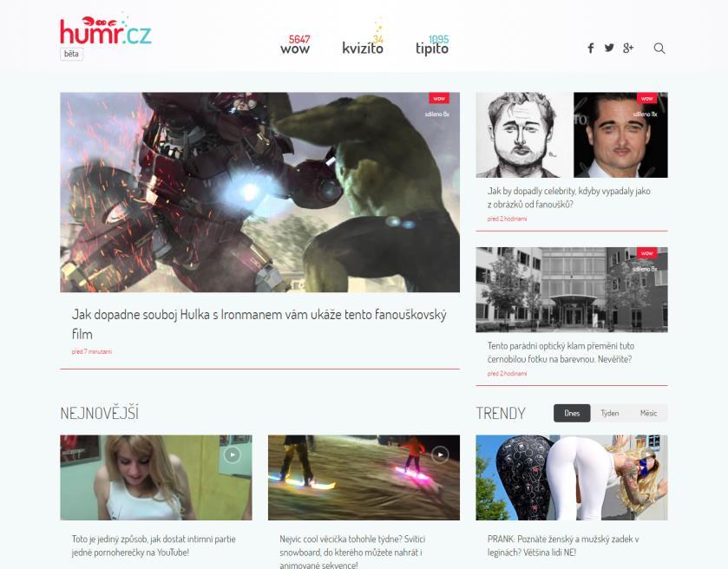Click 'před 7 minutami' timestamp

92,352
